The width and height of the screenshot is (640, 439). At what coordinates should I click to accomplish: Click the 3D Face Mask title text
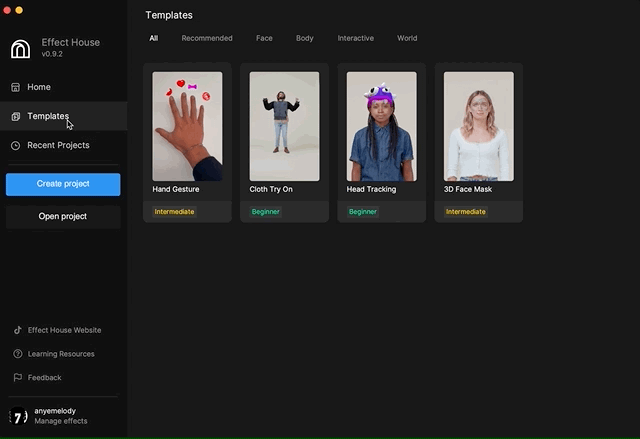pos(468,189)
